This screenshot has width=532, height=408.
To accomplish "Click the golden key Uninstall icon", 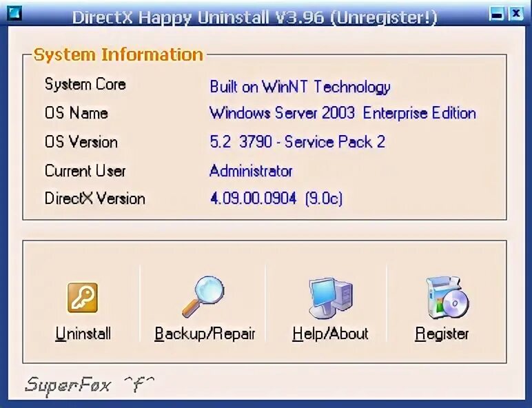I will tap(83, 298).
